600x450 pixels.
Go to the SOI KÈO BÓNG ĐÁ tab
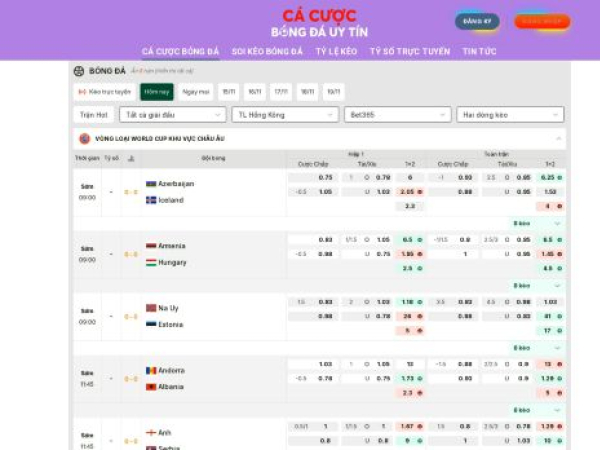tap(267, 51)
